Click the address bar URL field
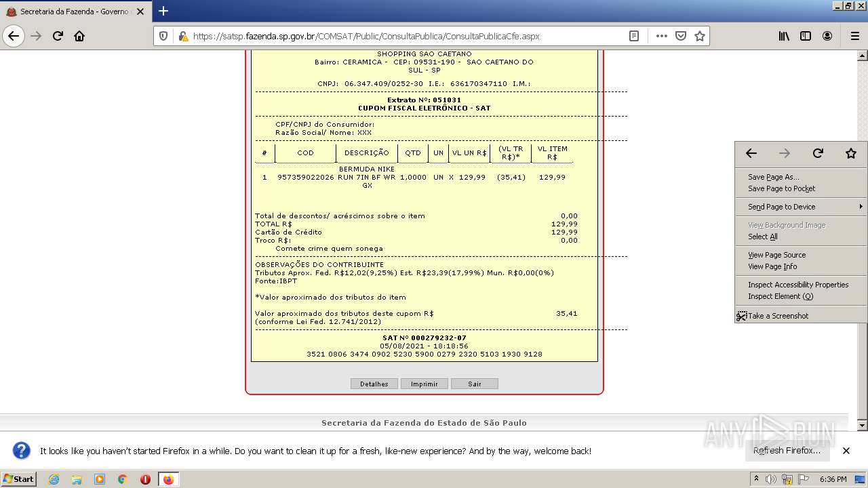This screenshot has width=868, height=488. point(406,36)
